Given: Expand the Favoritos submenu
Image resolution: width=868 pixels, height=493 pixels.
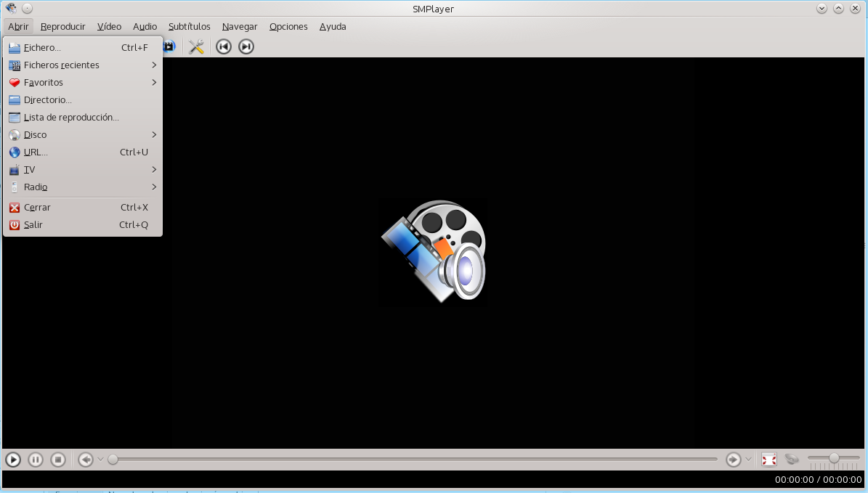Looking at the screenshot, I should [83, 83].
